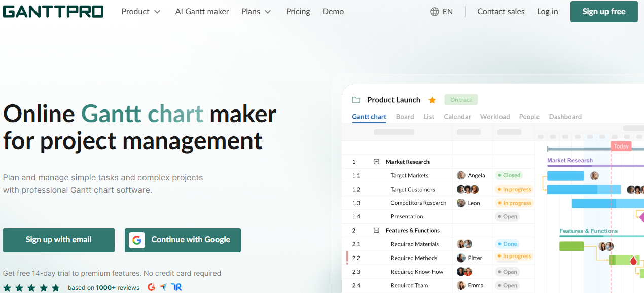Click Pitter's avatar in Required Methods row
The width and height of the screenshot is (644, 293).
(x=461, y=258)
